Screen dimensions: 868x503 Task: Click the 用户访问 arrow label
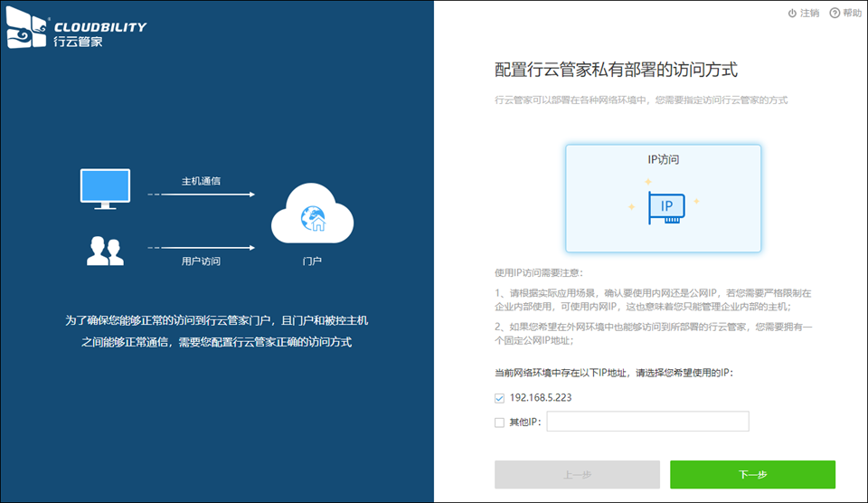[x=201, y=261]
